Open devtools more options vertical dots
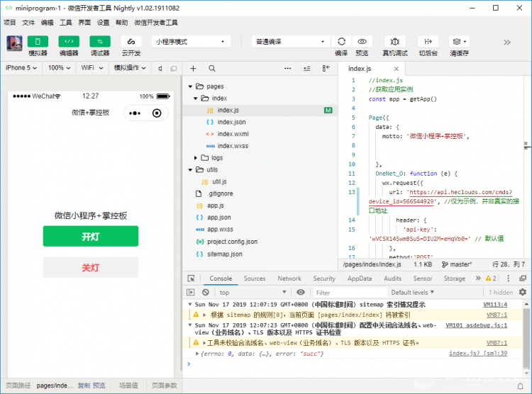532x394 pixels. [508, 278]
